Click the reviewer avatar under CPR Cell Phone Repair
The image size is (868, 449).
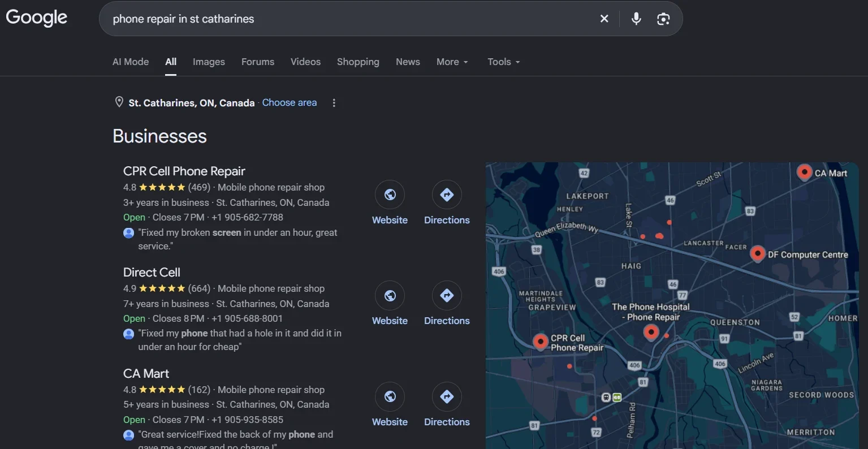click(129, 232)
